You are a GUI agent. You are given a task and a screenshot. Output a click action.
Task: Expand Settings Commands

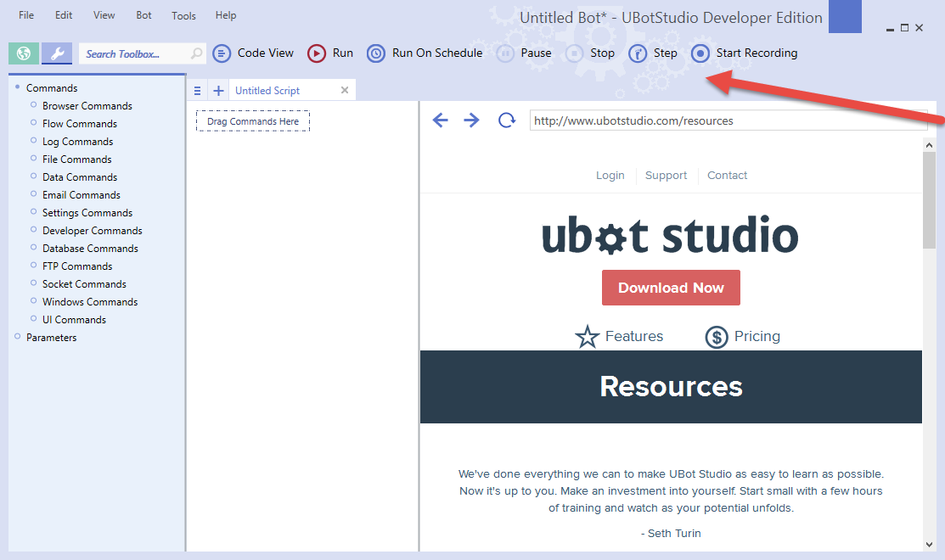34,211
